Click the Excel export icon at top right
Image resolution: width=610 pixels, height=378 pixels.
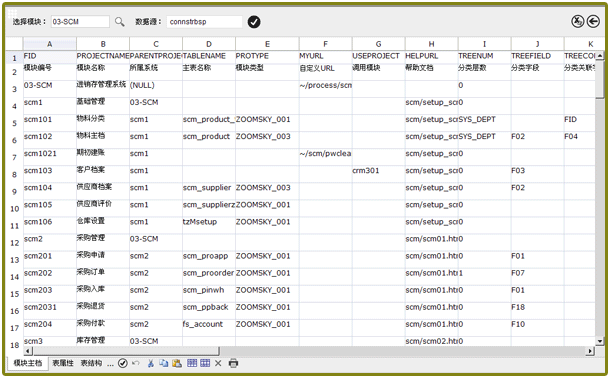coord(578,21)
